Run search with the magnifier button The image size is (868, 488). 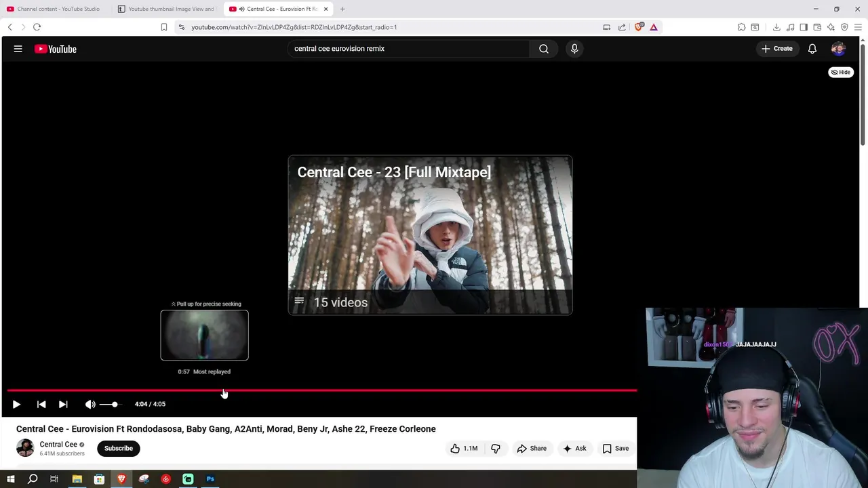[x=544, y=49]
